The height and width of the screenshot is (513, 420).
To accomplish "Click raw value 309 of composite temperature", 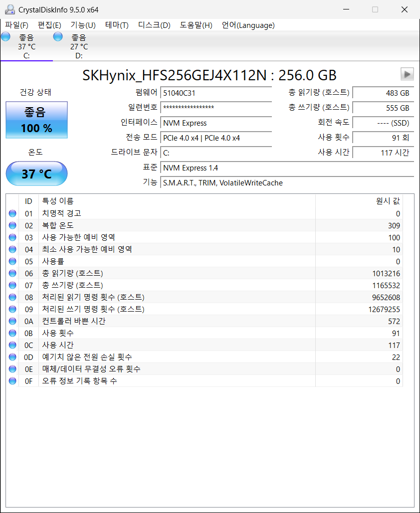I will tap(394, 226).
